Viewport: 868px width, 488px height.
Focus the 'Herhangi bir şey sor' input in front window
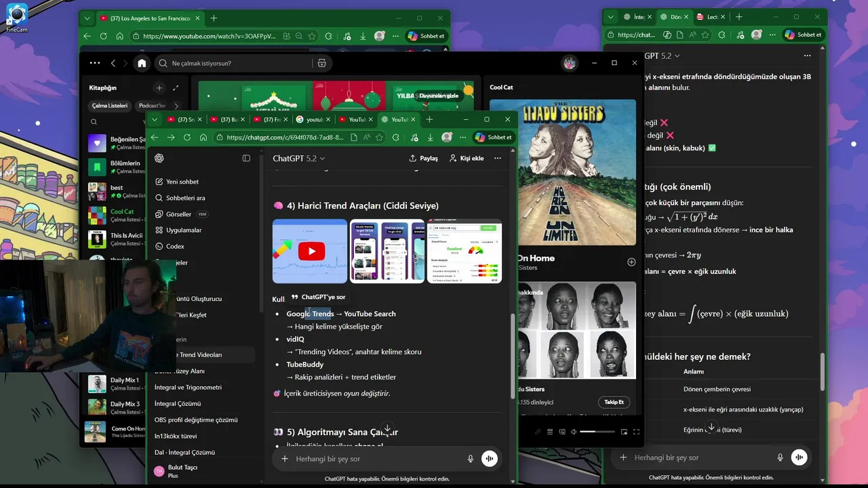376,459
